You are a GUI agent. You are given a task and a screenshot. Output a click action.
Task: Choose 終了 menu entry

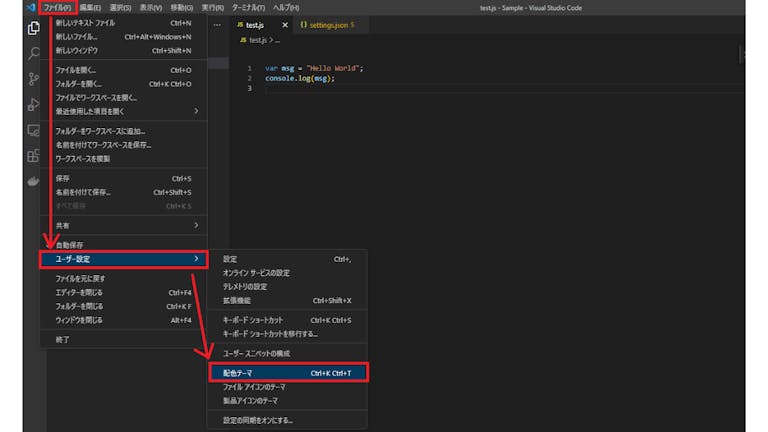coord(123,339)
